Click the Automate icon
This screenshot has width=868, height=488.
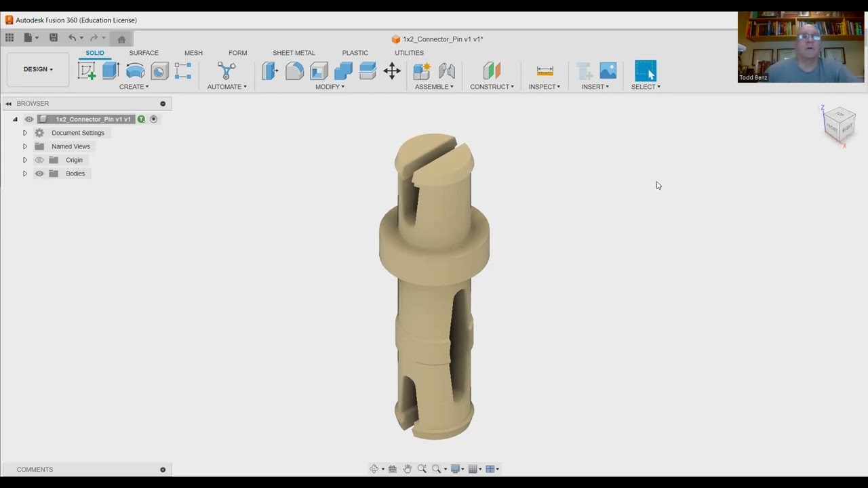point(226,70)
